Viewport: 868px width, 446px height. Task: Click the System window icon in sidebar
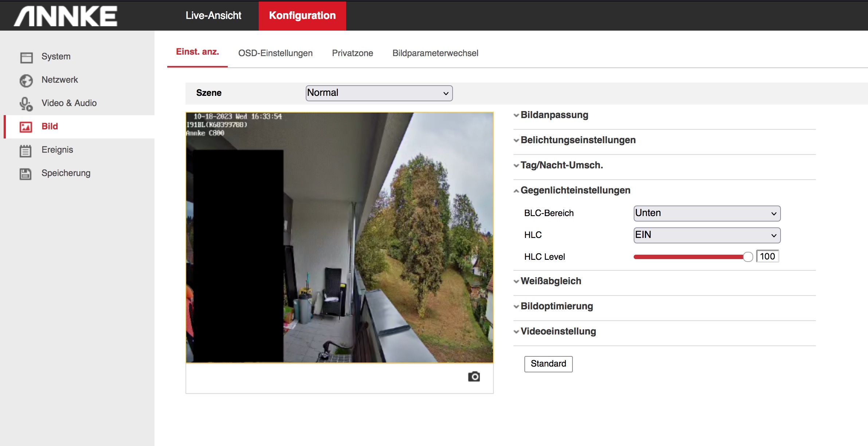point(26,57)
